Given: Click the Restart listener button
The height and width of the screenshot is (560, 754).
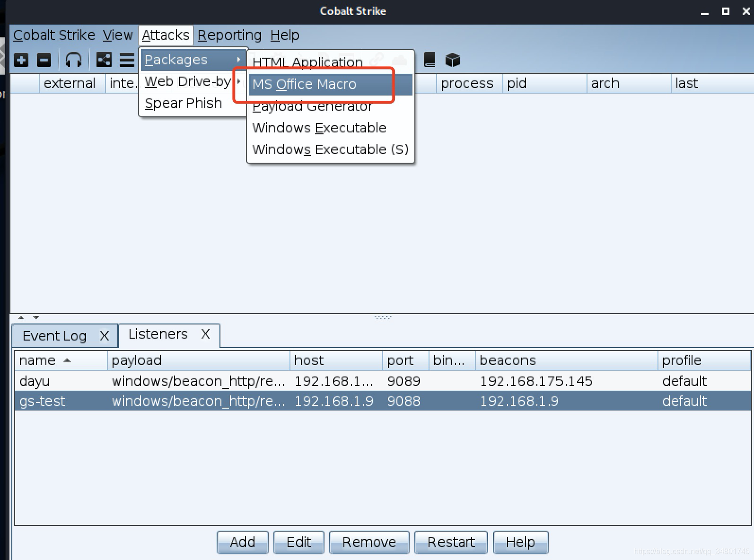Looking at the screenshot, I should click(x=451, y=542).
